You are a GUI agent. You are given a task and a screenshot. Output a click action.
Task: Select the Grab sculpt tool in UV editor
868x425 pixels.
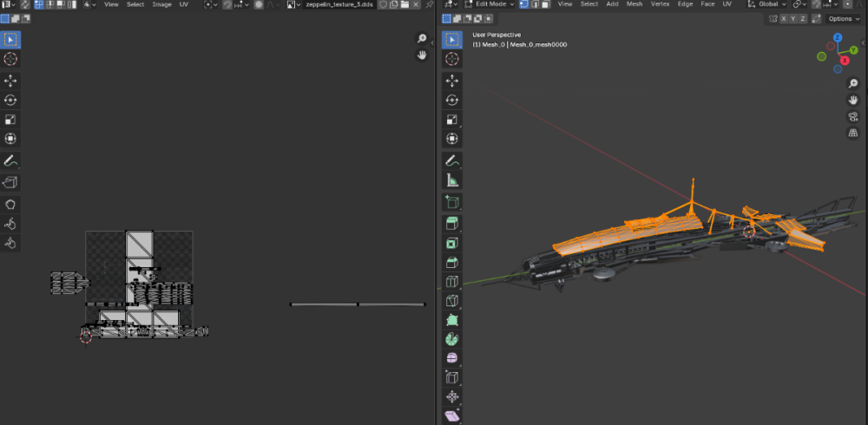pos(10,205)
